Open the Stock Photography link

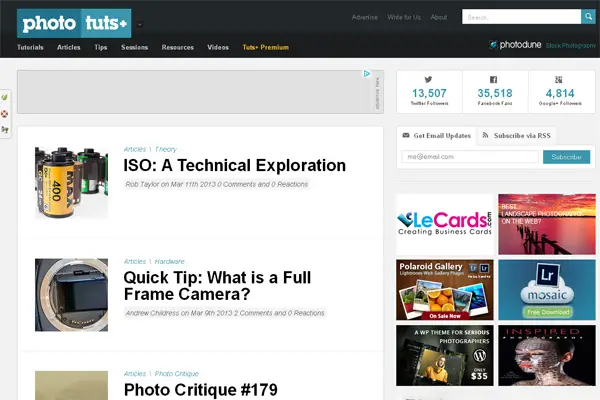coord(571,46)
